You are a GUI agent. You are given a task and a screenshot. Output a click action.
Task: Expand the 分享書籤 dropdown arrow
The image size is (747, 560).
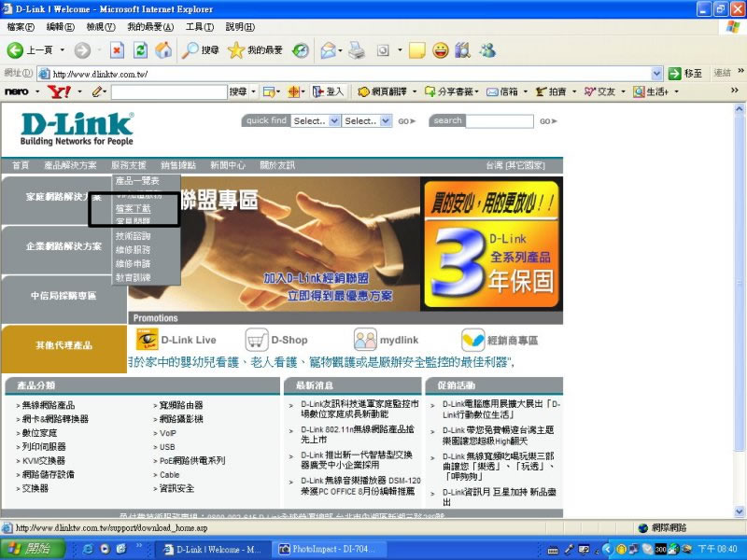(476, 91)
